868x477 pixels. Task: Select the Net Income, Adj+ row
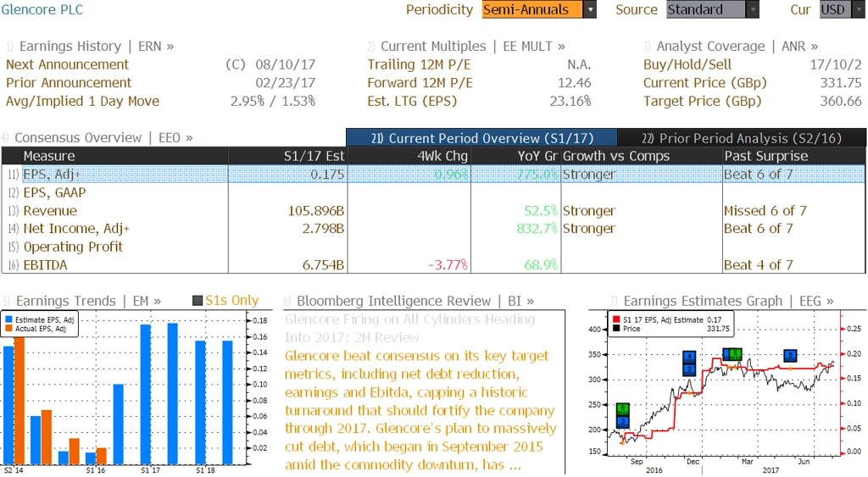click(433, 229)
